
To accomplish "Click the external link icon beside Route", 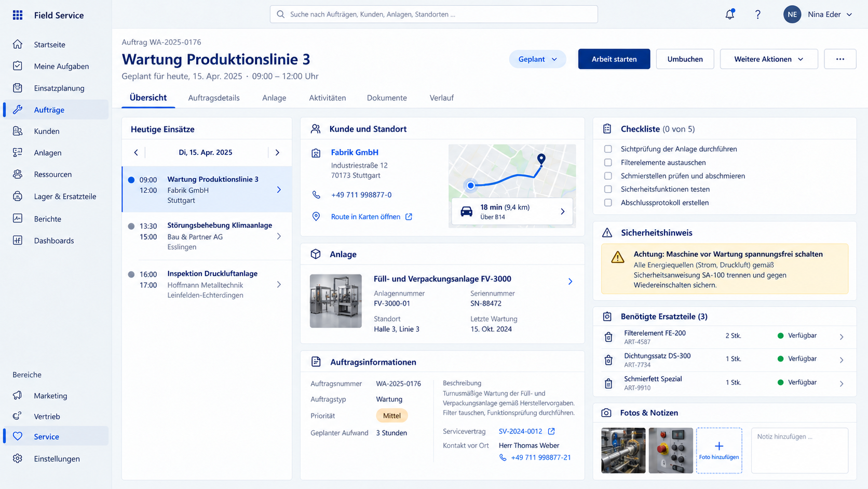I will [x=409, y=217].
